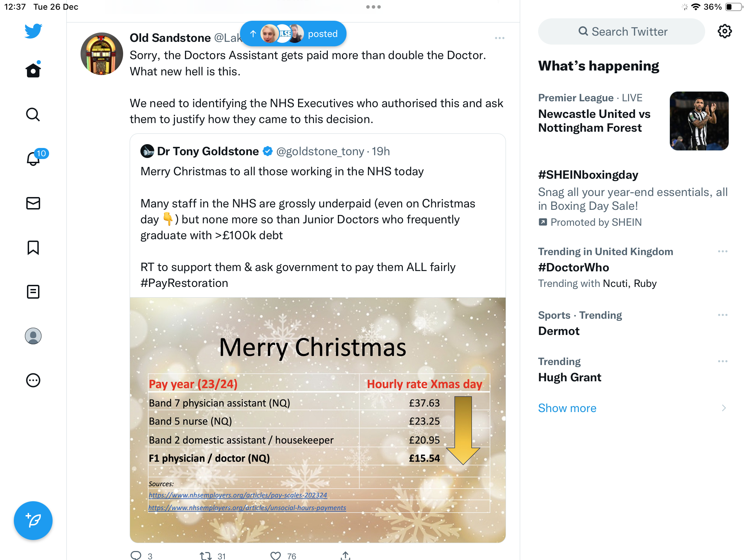
Task: Open Messages envelope icon
Action: click(x=33, y=203)
